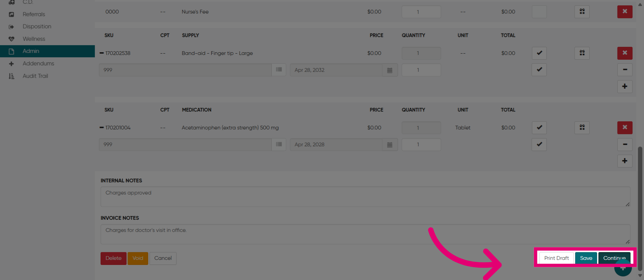The width and height of the screenshot is (644, 280).
Task: Click the Referrals sidebar icon
Action: click(11, 14)
